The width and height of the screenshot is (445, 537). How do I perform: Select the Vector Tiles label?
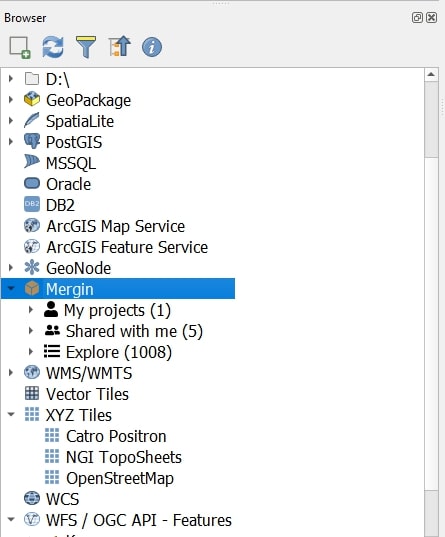(87, 394)
